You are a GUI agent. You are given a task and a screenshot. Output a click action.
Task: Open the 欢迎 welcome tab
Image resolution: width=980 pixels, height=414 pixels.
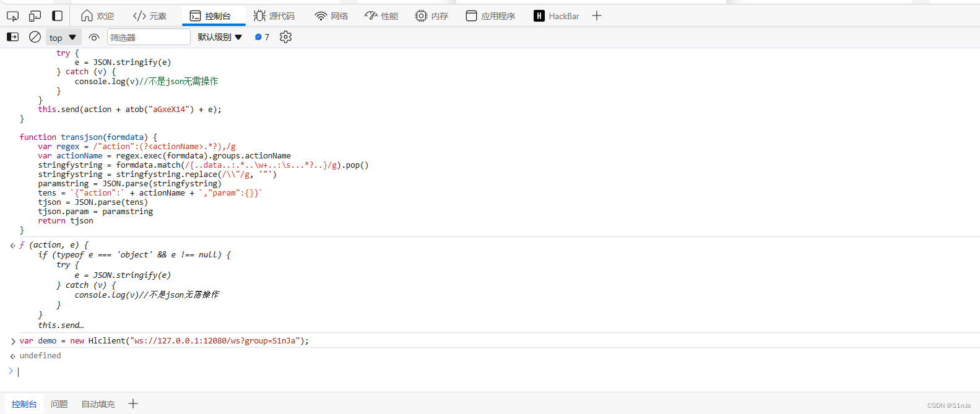click(98, 16)
